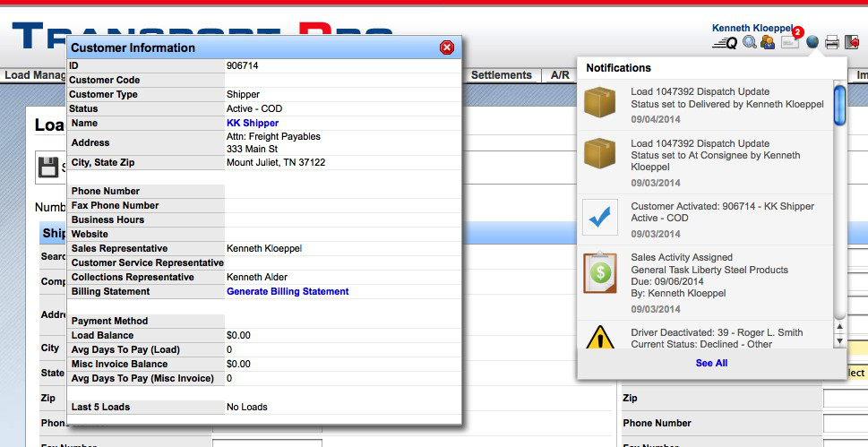The image size is (868, 447).
Task: Close the Customer Information dialog
Action: [x=447, y=47]
